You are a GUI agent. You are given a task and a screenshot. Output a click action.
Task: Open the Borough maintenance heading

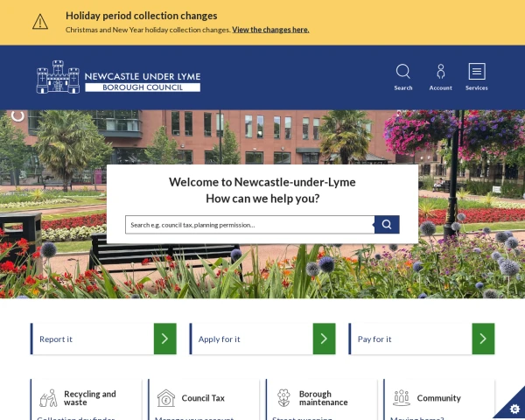[324, 398]
